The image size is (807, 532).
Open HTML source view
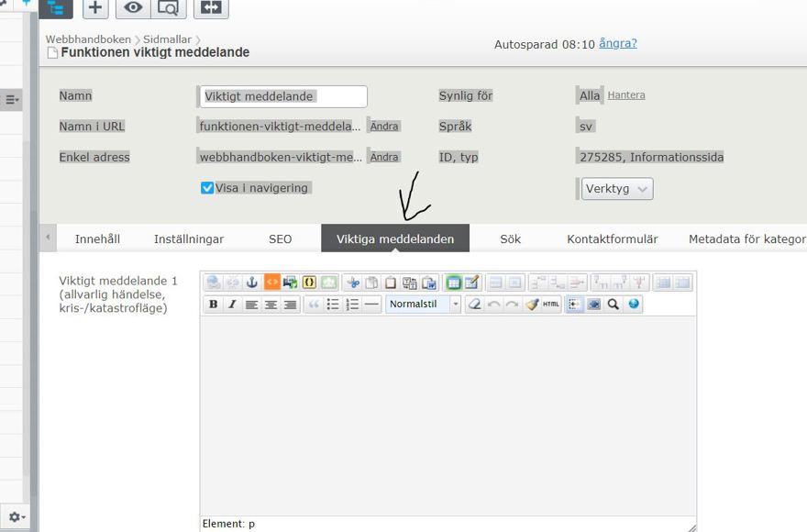tap(551, 305)
